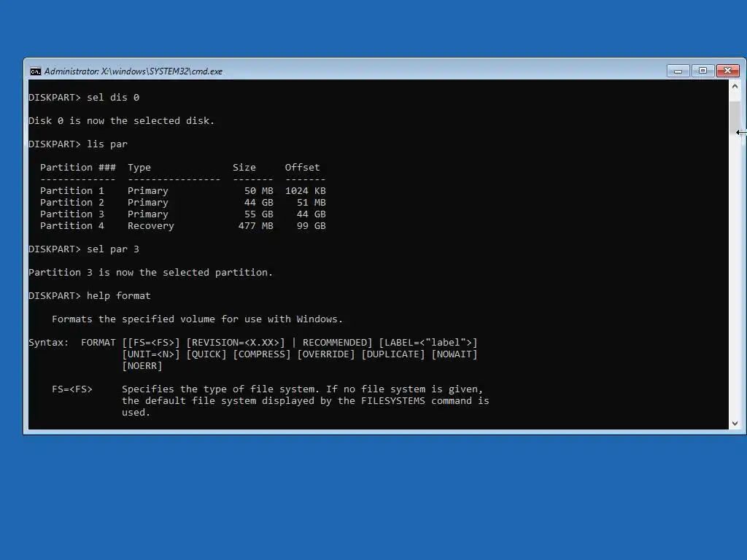Click the 'Partition 1' row label
Image resolution: width=747 pixels, height=560 pixels.
(x=72, y=191)
